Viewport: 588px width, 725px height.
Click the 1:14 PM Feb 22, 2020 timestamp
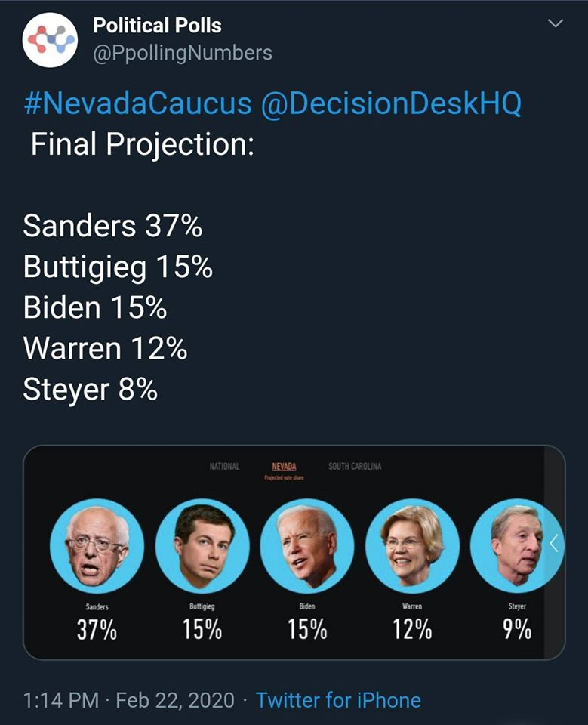point(129,700)
